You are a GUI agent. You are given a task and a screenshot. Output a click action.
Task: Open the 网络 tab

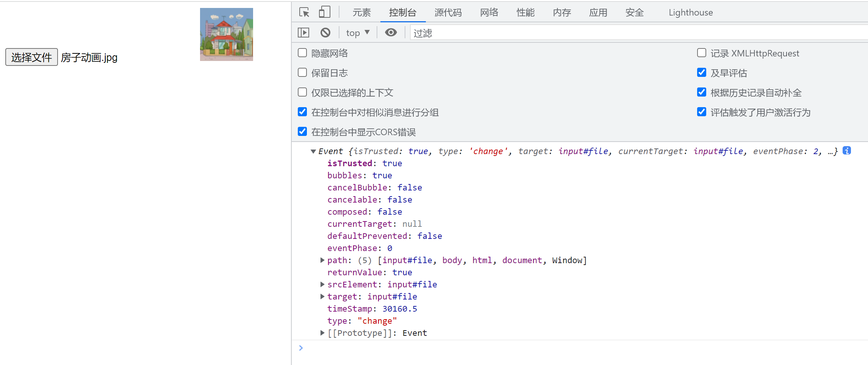(489, 12)
